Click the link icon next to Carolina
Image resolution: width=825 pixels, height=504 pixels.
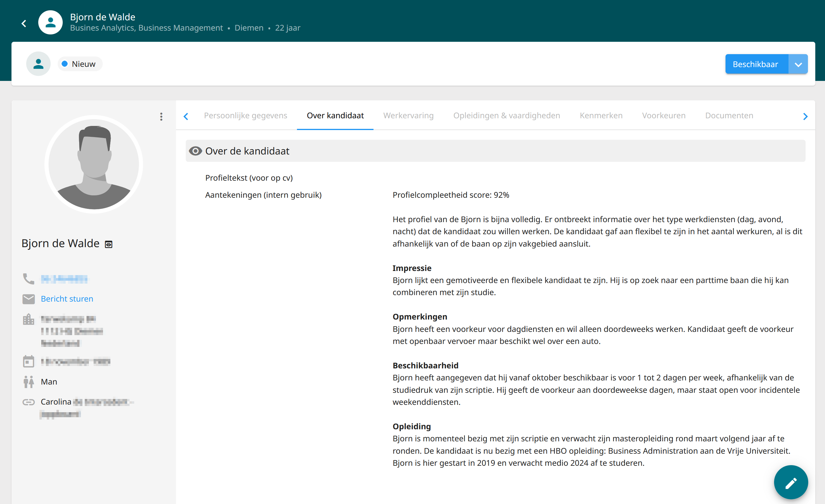tap(29, 402)
